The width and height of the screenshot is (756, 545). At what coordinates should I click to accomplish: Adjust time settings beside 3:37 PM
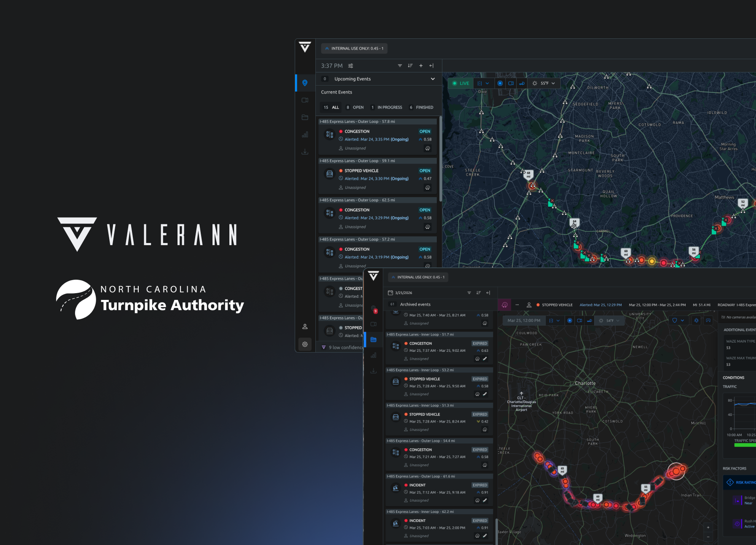[x=350, y=66]
